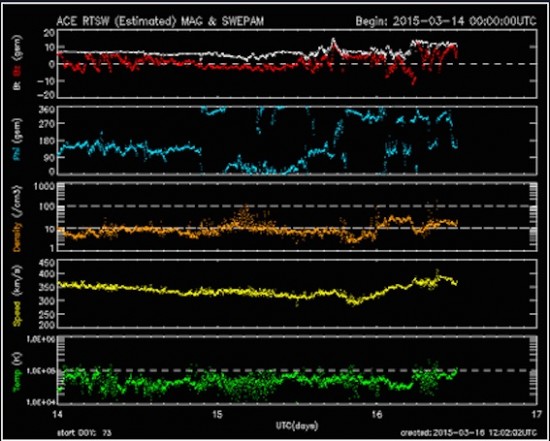Click the day 15 tick label
This screenshot has width=550, height=441.
[x=217, y=414]
